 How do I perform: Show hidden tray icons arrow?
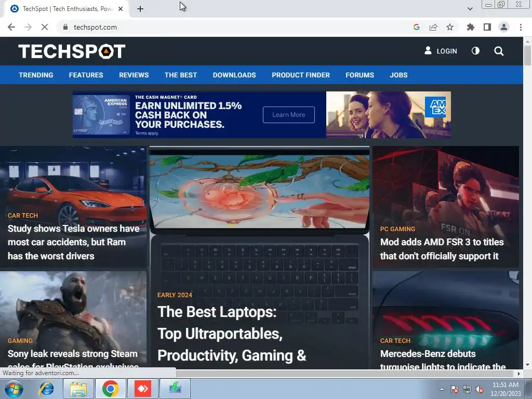[x=442, y=389]
